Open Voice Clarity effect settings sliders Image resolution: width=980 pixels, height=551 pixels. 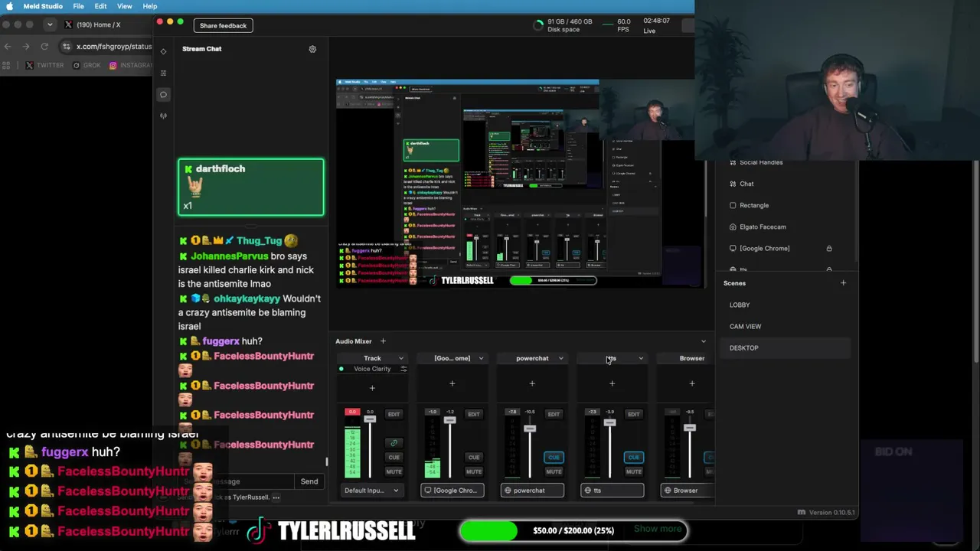403,369
